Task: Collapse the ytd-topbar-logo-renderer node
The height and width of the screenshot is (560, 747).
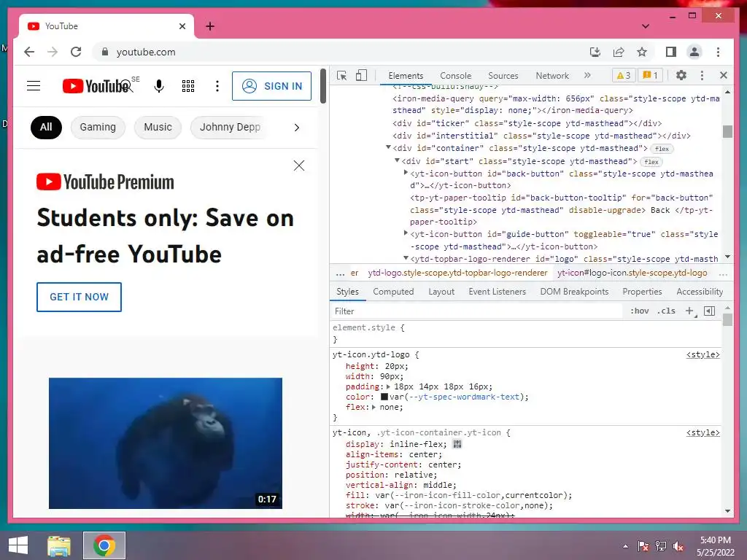Action: click(406, 258)
